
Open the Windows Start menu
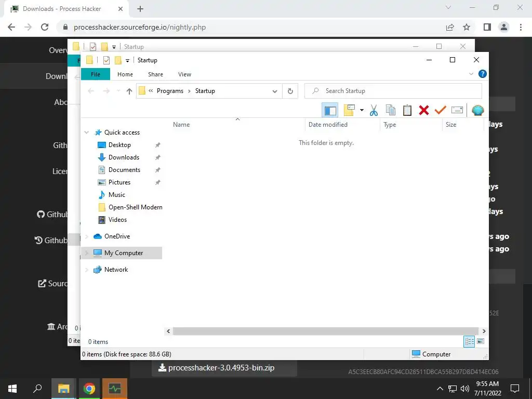pyautogui.click(x=12, y=389)
